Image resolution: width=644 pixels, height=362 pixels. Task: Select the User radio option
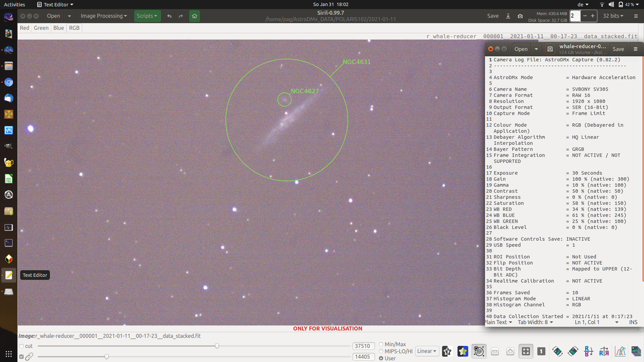point(381,358)
